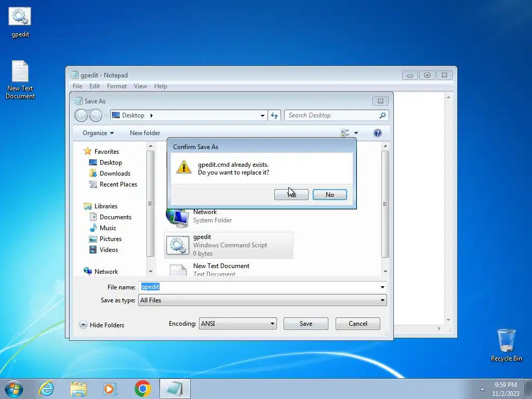Click the New folder button
Image resolution: width=532 pixels, height=399 pixels.
click(145, 133)
